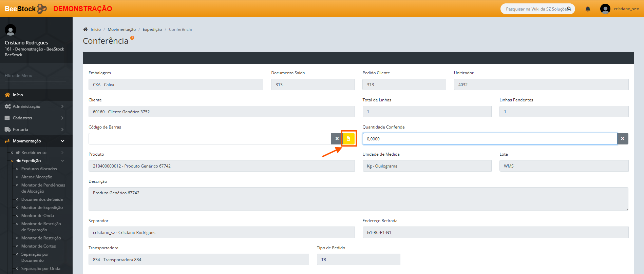Open the cristiano_sz user dropdown
This screenshot has width=644, height=274.
pyautogui.click(x=626, y=9)
